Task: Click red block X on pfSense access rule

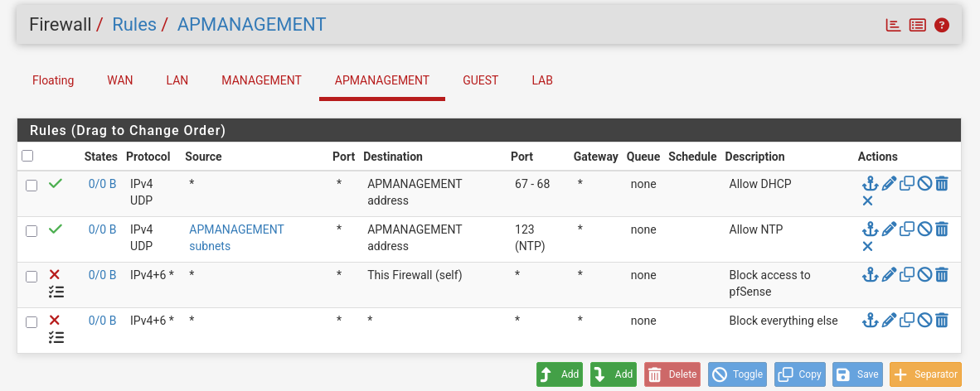Action: 55,274
